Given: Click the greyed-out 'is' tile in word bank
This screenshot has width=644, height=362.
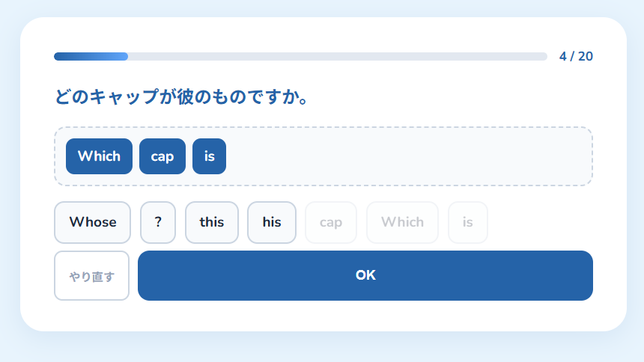Looking at the screenshot, I should [x=468, y=222].
